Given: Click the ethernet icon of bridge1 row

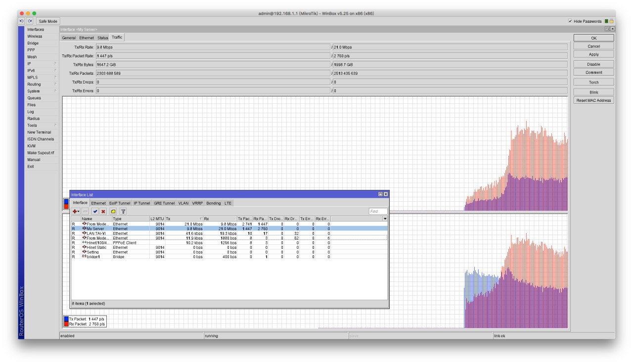Looking at the screenshot, I should coord(84,257).
